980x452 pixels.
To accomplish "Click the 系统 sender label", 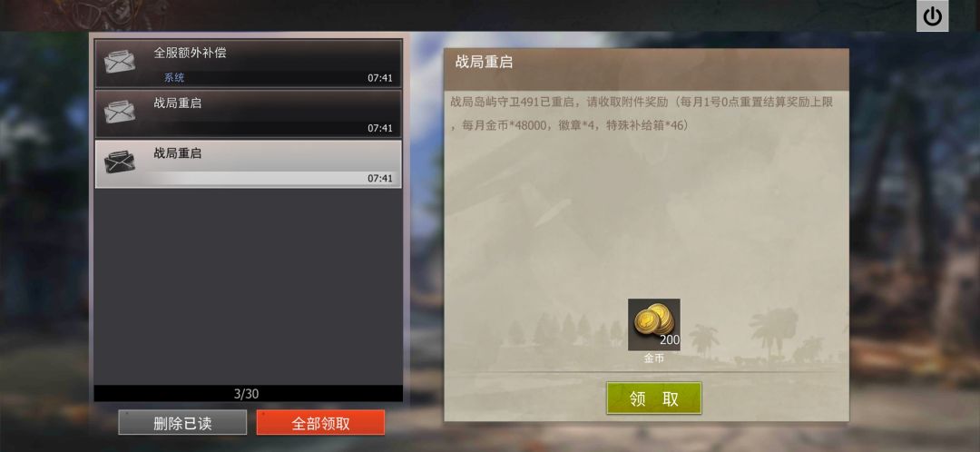I will click(174, 78).
